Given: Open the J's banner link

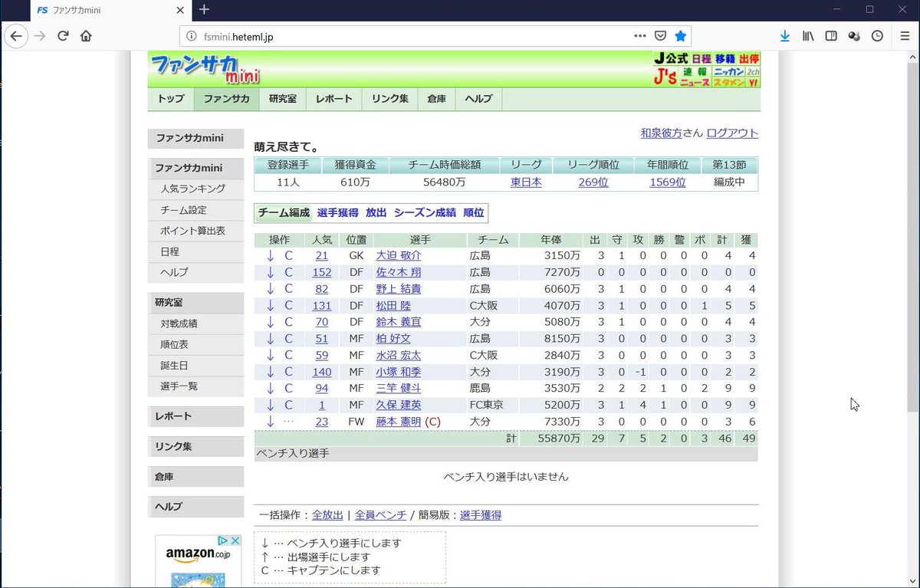Looking at the screenshot, I should pos(665,77).
